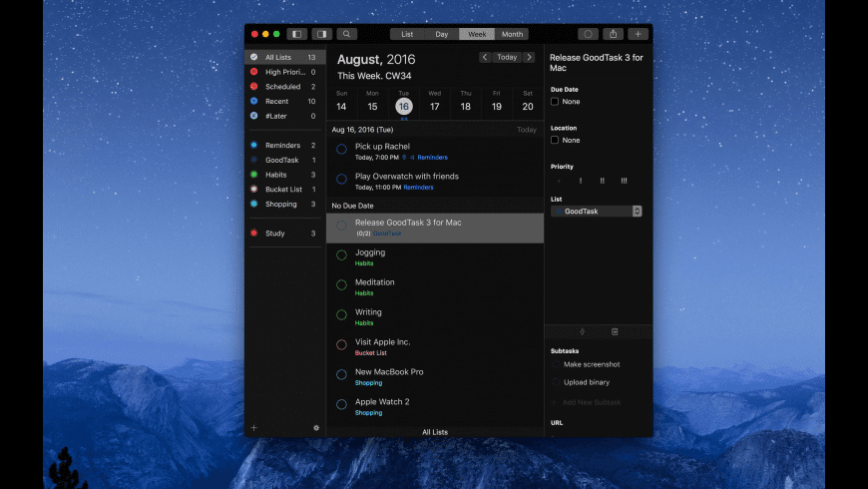Enable the Due Date checkbox
The height and width of the screenshot is (489, 868).
click(x=556, y=102)
